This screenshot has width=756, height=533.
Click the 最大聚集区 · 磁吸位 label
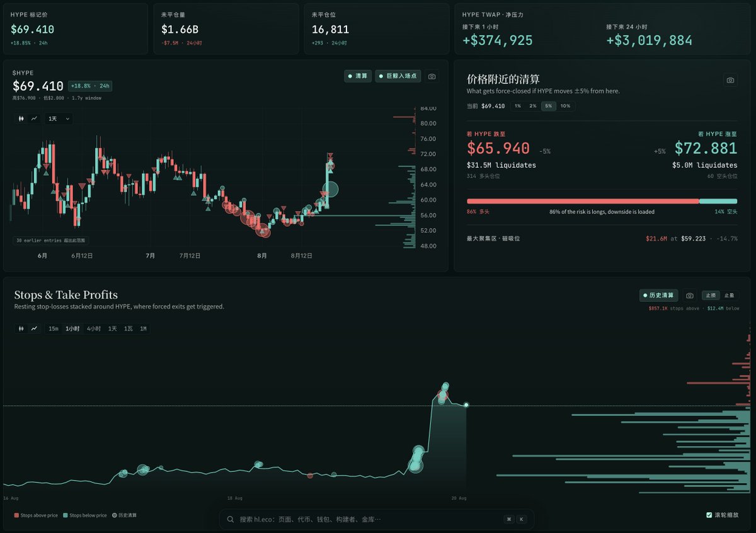tap(493, 239)
